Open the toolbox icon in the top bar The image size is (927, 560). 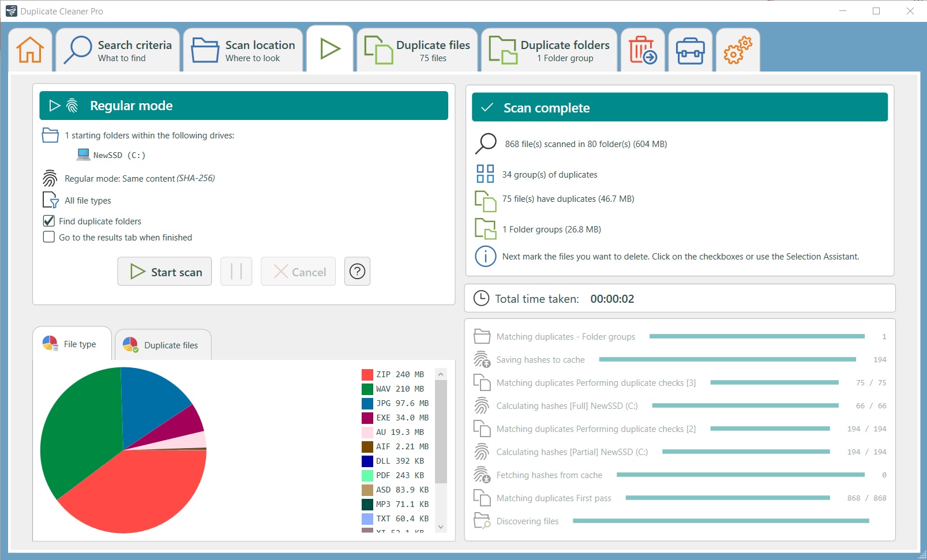tap(690, 50)
